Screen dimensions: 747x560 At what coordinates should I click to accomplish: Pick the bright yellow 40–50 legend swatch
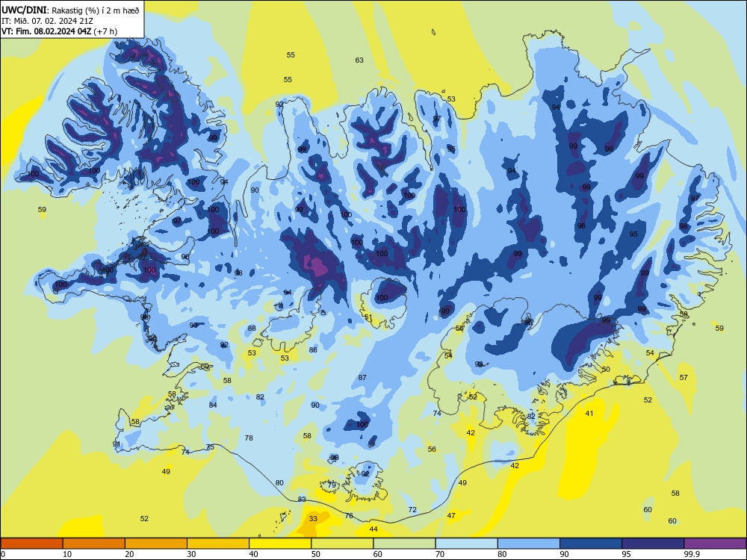pos(280,544)
